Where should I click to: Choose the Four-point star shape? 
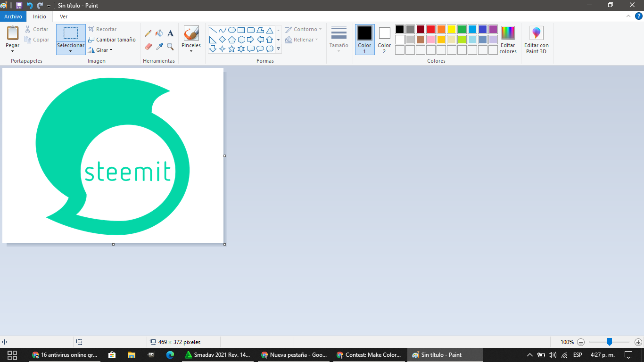pos(223,49)
